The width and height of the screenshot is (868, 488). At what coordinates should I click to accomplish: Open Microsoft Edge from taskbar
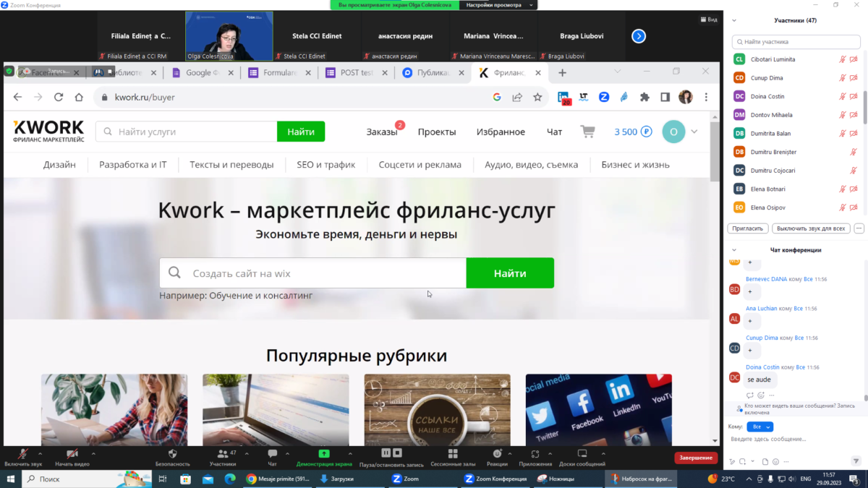coord(230,479)
